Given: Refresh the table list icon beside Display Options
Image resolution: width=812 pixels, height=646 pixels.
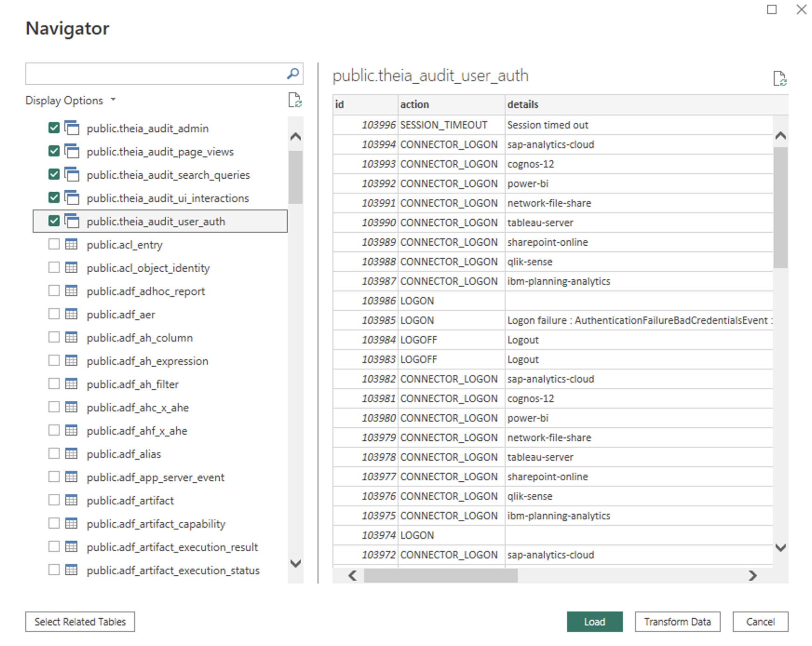Looking at the screenshot, I should [x=295, y=100].
